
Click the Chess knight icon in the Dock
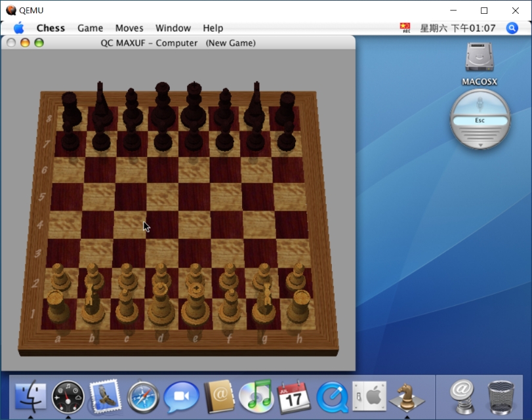tap(405, 395)
